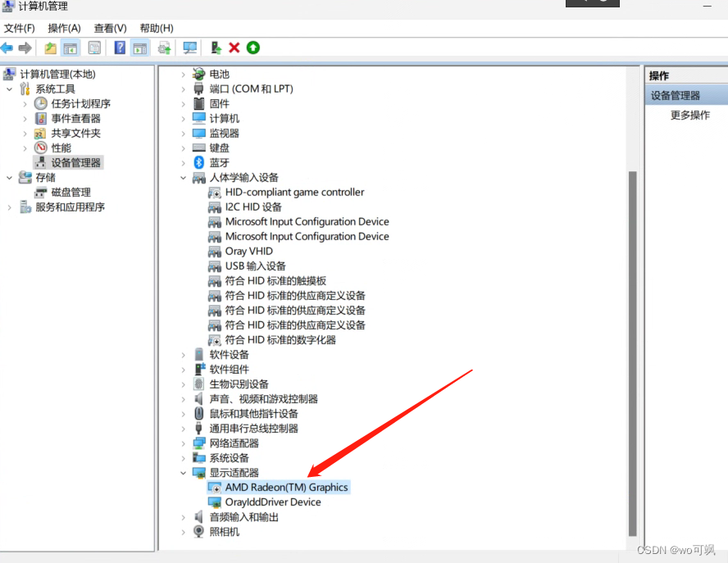This screenshot has height=563, width=728.
Task: Select AMD Radeon(TM) Graphics device
Action: 286,488
